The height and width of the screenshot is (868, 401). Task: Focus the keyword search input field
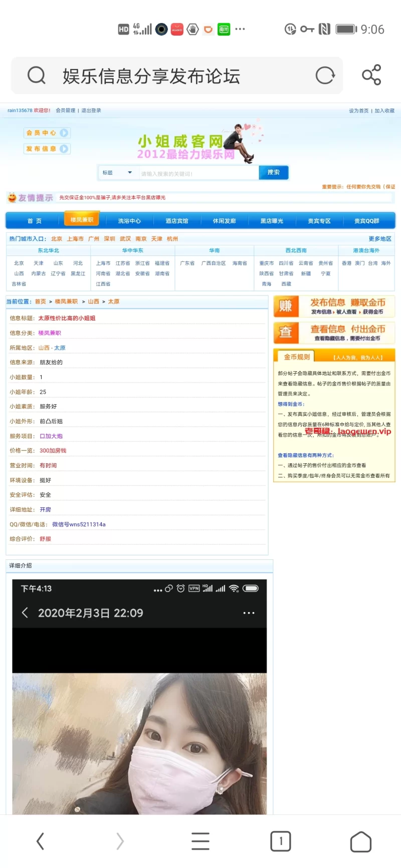[198, 174]
